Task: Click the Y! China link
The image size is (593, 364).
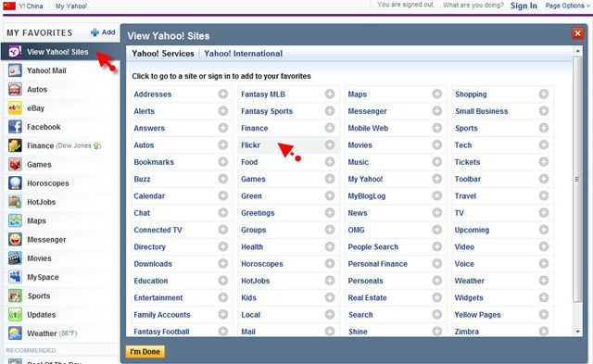Action: pos(31,6)
